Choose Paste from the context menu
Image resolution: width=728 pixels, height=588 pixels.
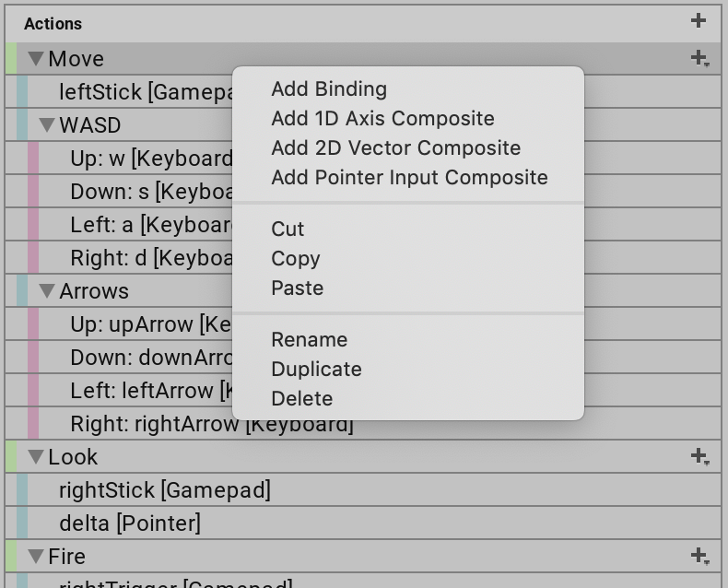click(297, 288)
